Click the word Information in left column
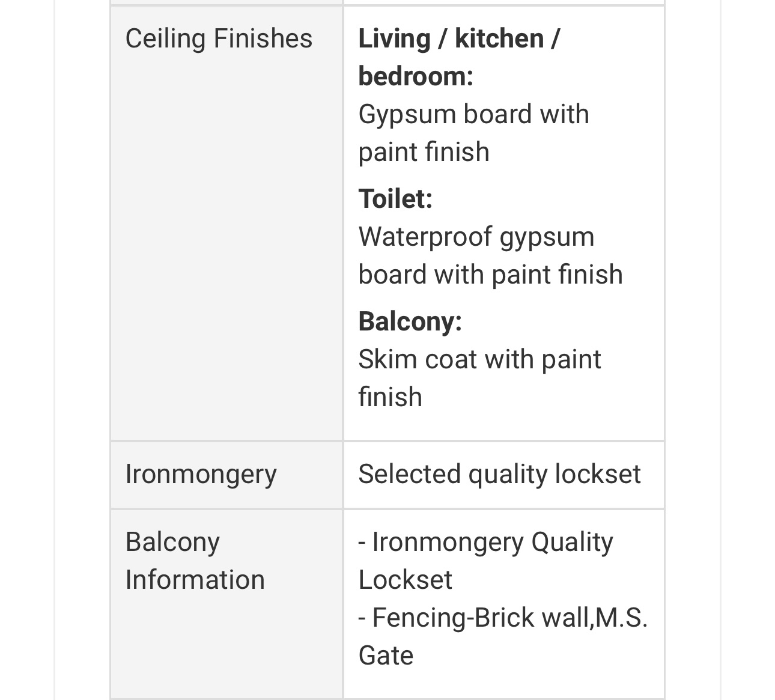This screenshot has height=700, width=775. [195, 580]
